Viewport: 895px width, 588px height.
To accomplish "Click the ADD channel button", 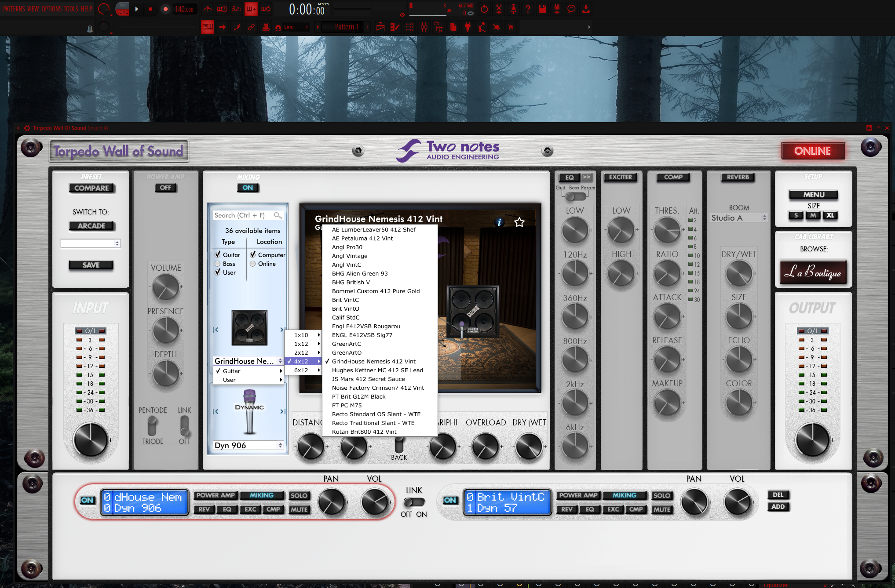I will point(778,507).
